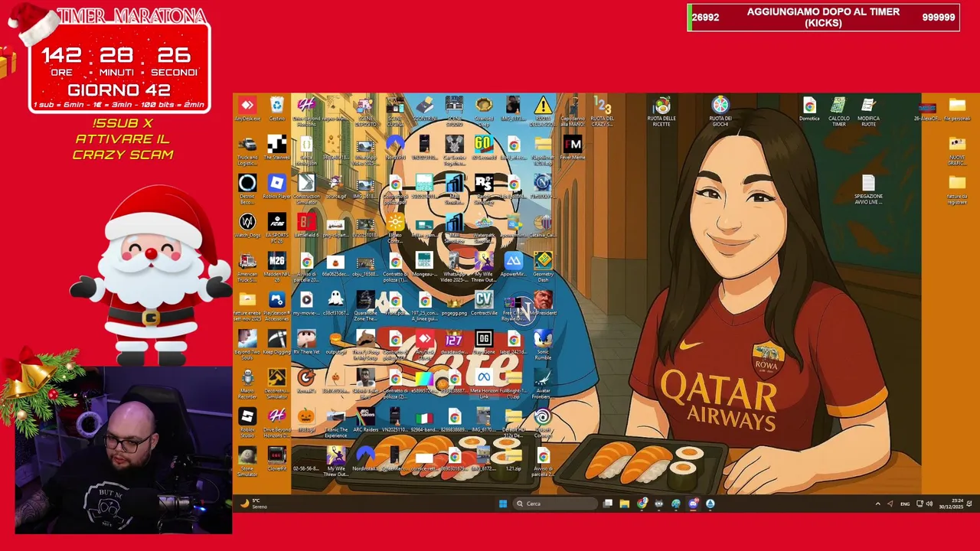Screen dimensions: 980x551
Task: Open the Windows Start menu
Action: (x=503, y=504)
